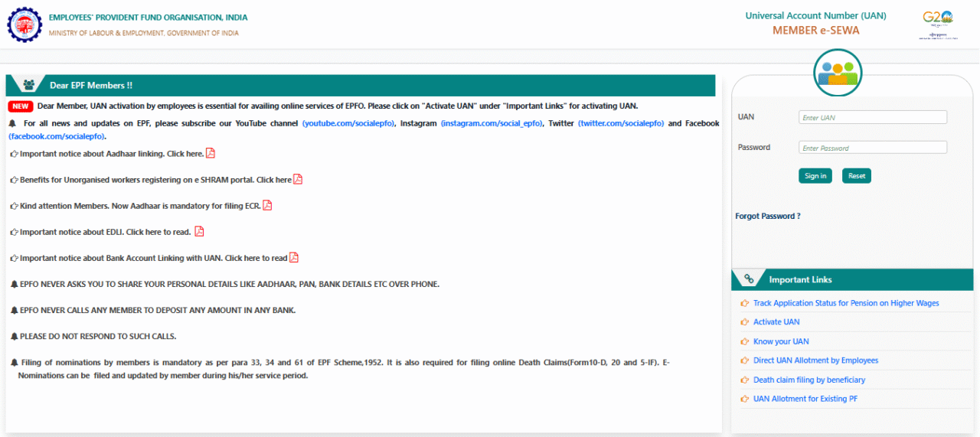The width and height of the screenshot is (980, 437).
Task: Click Important notice about EDLI text
Action: pos(105,232)
